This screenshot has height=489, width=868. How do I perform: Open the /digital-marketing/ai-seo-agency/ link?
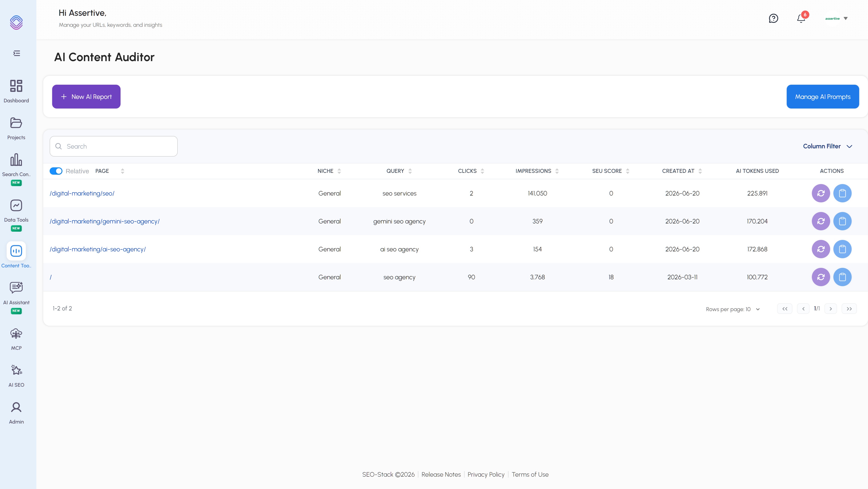[98, 249]
